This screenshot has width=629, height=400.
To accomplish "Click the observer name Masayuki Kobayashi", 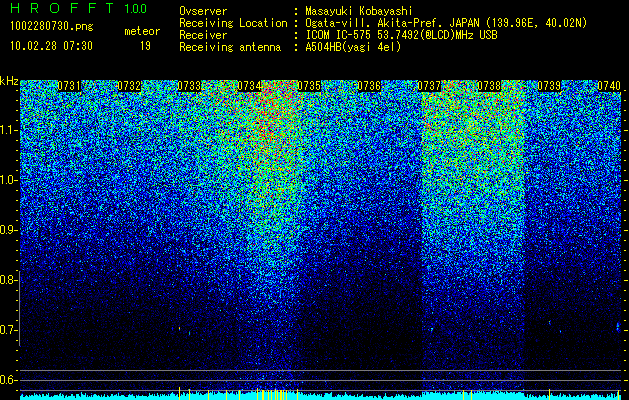I will click(359, 11).
